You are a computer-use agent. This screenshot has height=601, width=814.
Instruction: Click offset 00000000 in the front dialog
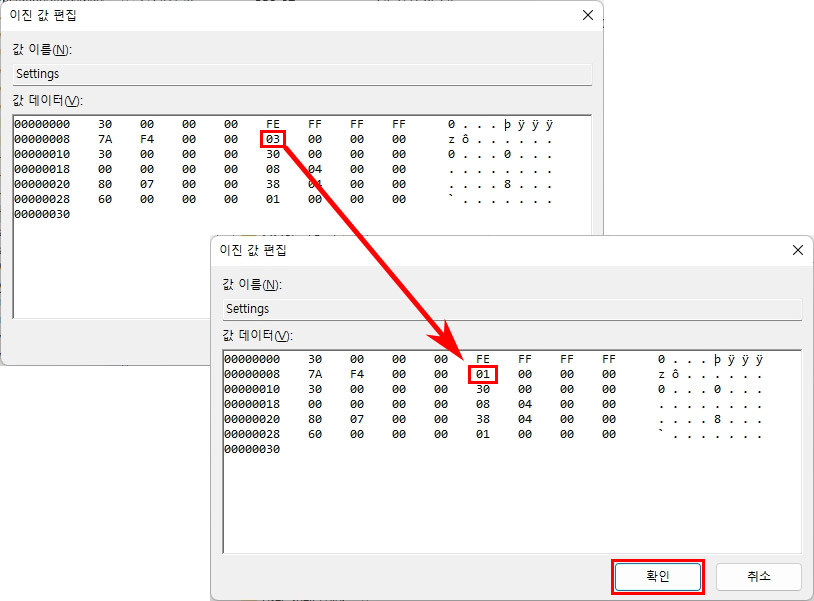coord(252,359)
